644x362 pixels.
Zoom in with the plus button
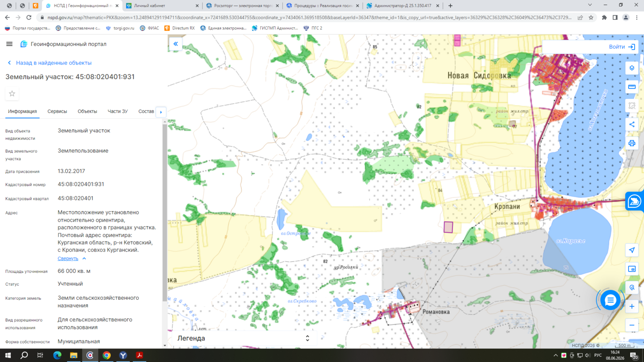[x=632, y=306]
